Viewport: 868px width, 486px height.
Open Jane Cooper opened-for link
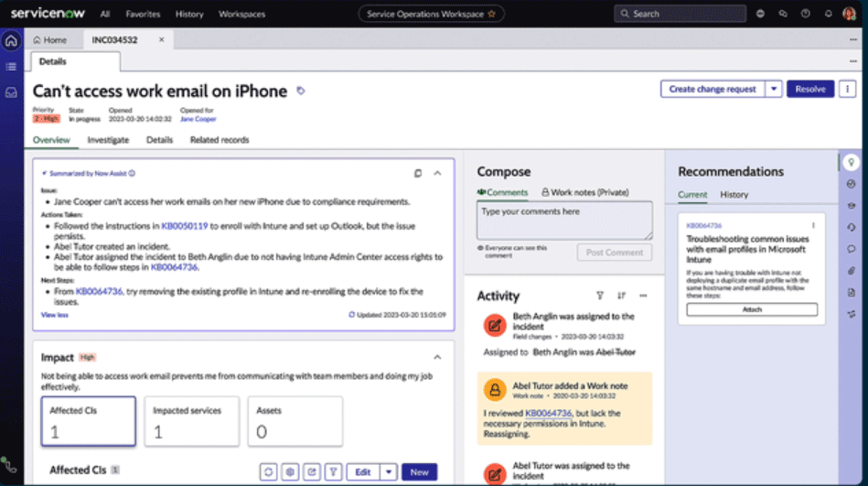198,119
